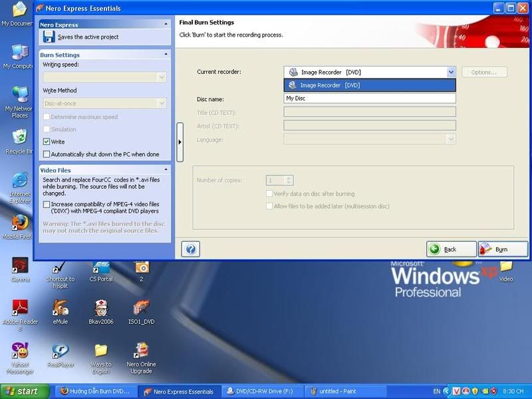
Task: Select the Ways to English folder
Action: (x=101, y=358)
